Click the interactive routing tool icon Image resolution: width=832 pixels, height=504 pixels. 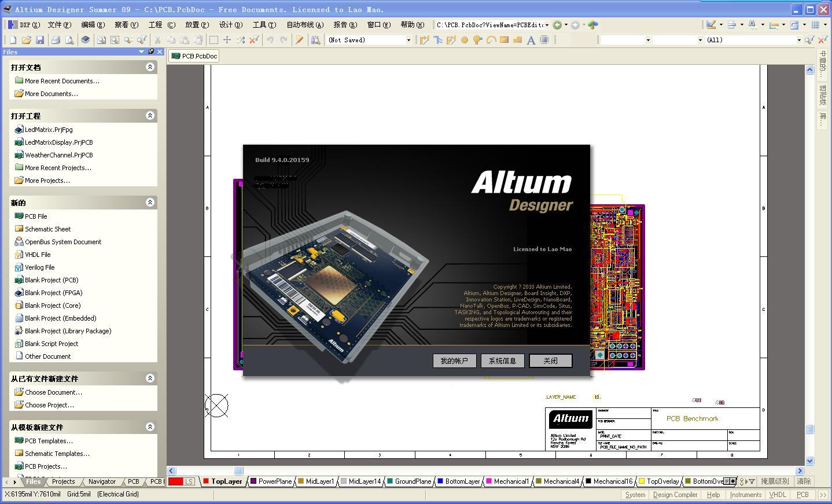coord(425,40)
